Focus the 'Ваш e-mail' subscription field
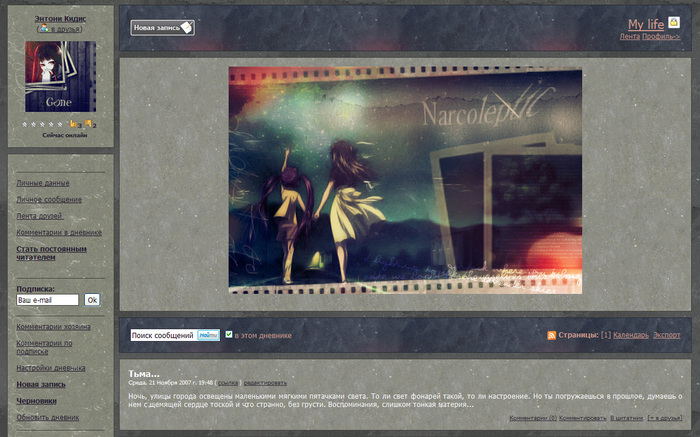Viewport: 700px width, 437px height. coord(47,300)
